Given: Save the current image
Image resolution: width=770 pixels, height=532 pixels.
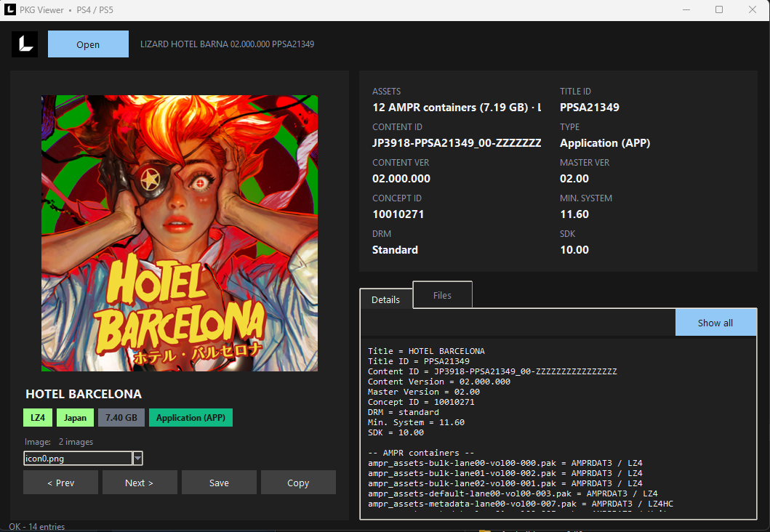Looking at the screenshot, I should [x=219, y=483].
